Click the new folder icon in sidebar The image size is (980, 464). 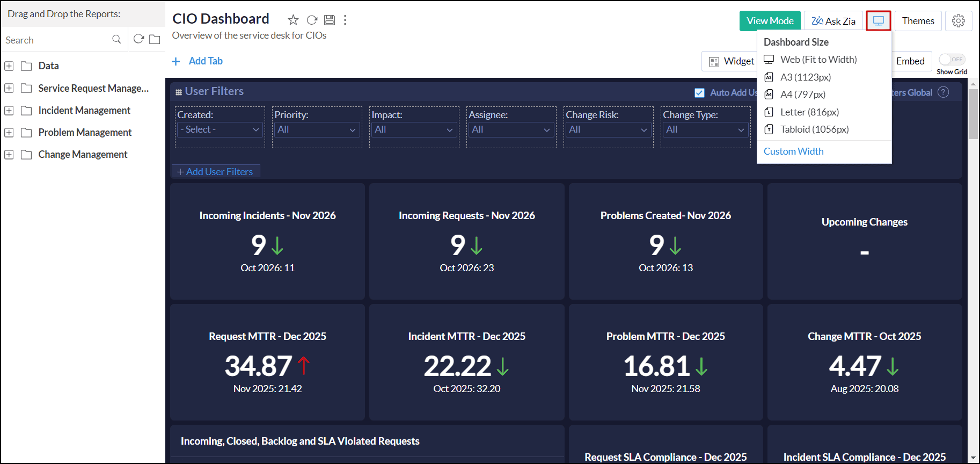coord(155,40)
